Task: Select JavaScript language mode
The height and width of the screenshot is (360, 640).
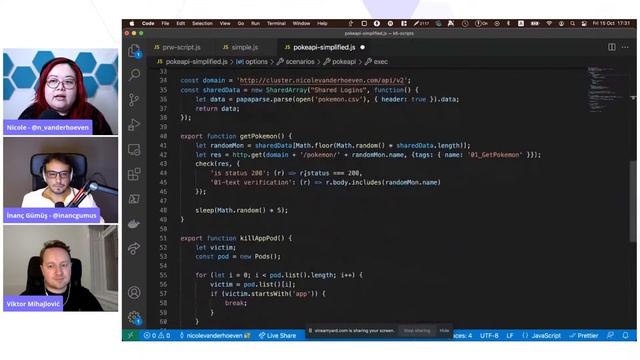Action: tap(542, 336)
